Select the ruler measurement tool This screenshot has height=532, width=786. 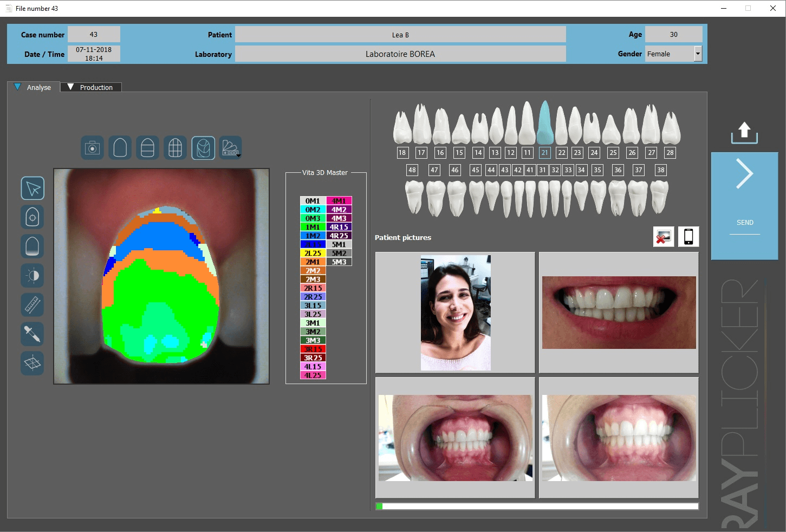33,305
